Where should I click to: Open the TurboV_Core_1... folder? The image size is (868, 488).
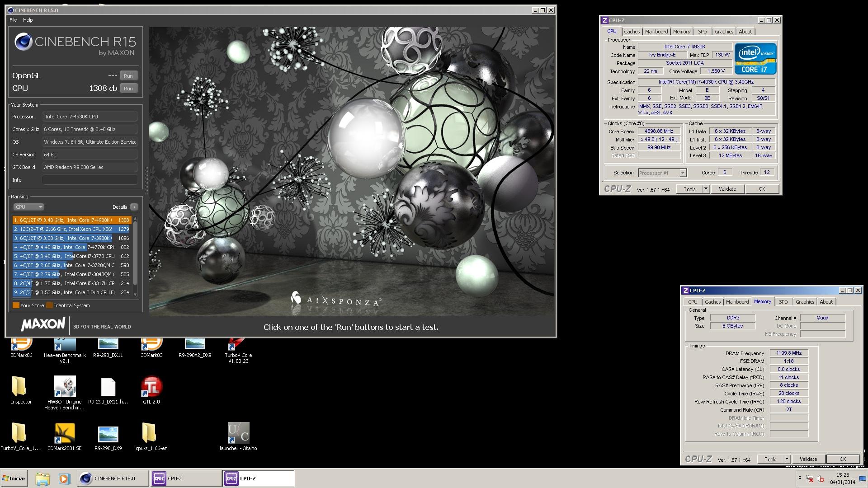pos(21,437)
